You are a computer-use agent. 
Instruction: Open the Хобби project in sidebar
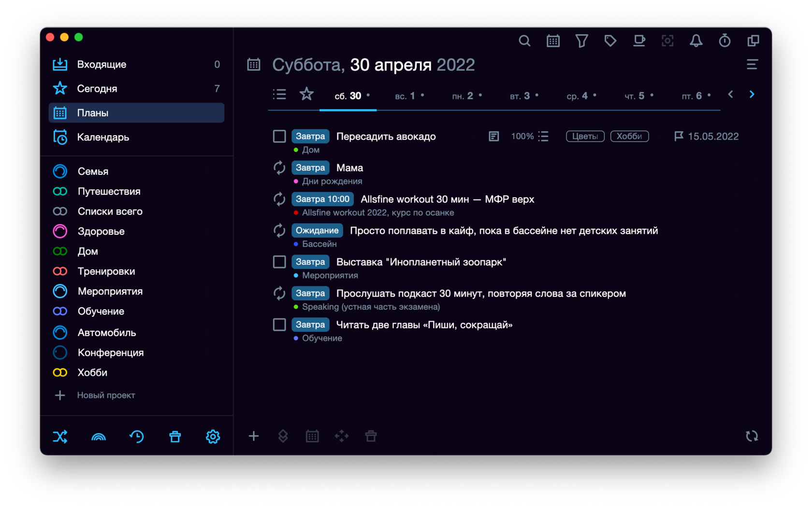pyautogui.click(x=92, y=373)
